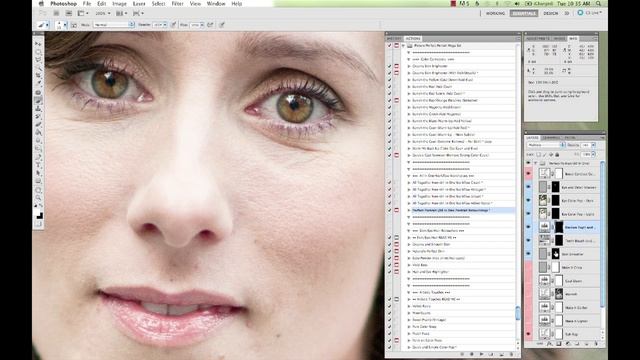Select the Horizontal Type tool
Screen dimensions: 640x360
point(38,165)
